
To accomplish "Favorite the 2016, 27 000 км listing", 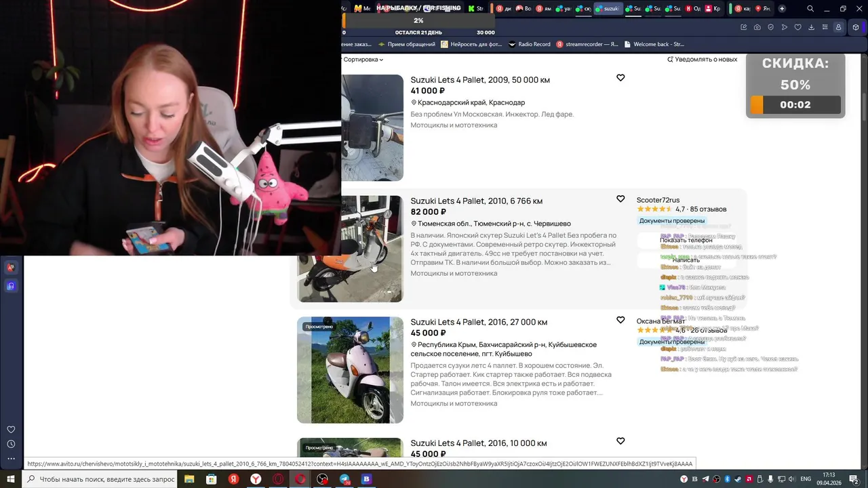I will 620,320.
